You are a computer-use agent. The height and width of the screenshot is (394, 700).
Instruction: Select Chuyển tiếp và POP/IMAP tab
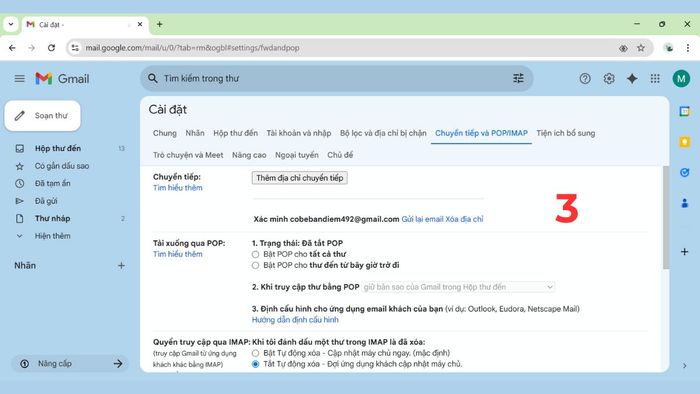[x=481, y=133]
